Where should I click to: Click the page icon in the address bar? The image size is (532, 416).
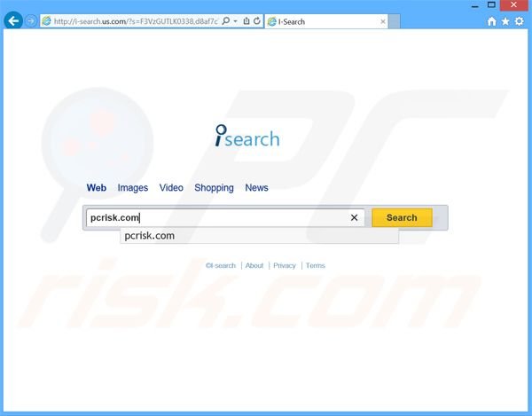pos(46,21)
